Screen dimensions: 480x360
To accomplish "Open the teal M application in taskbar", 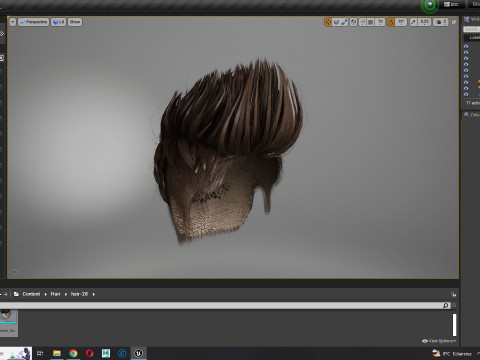I will pyautogui.click(x=106, y=353).
